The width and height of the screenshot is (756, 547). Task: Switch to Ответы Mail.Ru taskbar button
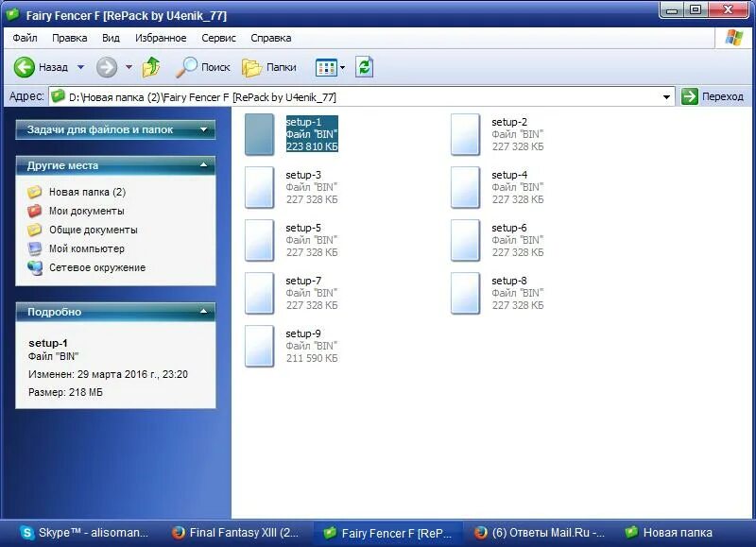point(539,533)
